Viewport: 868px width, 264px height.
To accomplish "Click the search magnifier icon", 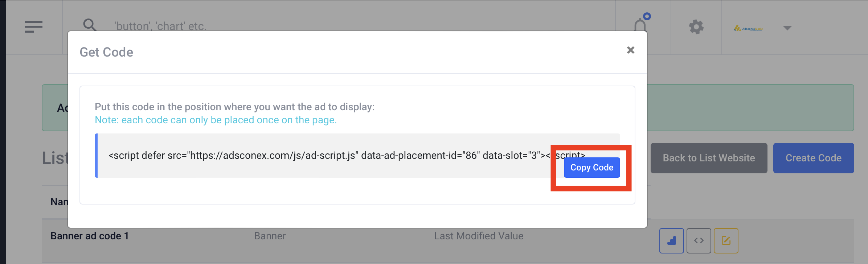I will (x=90, y=25).
